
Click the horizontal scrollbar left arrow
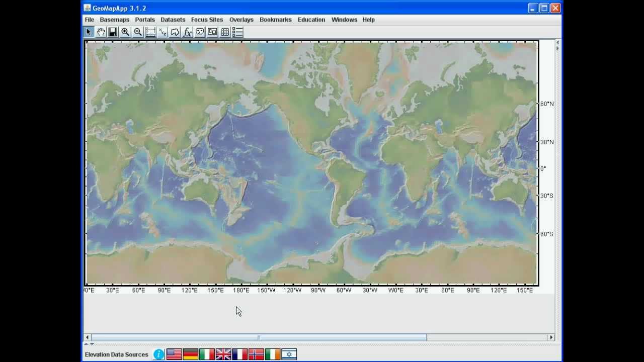(88, 337)
